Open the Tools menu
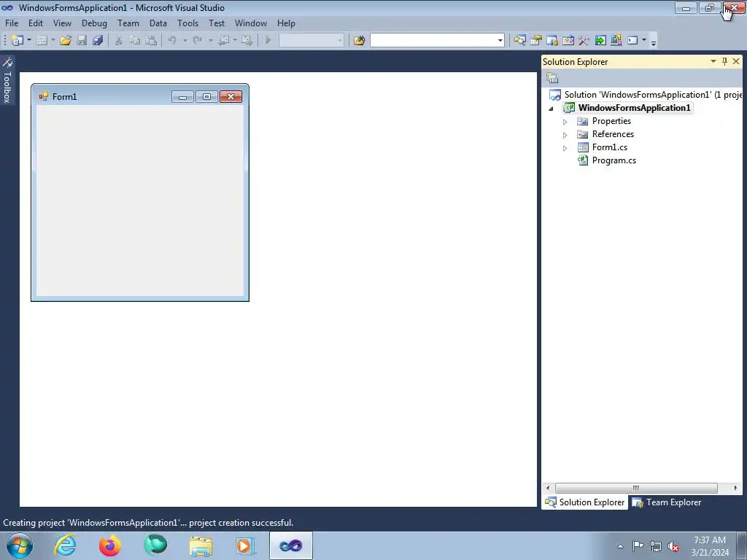The height and width of the screenshot is (560, 747). pos(187,23)
